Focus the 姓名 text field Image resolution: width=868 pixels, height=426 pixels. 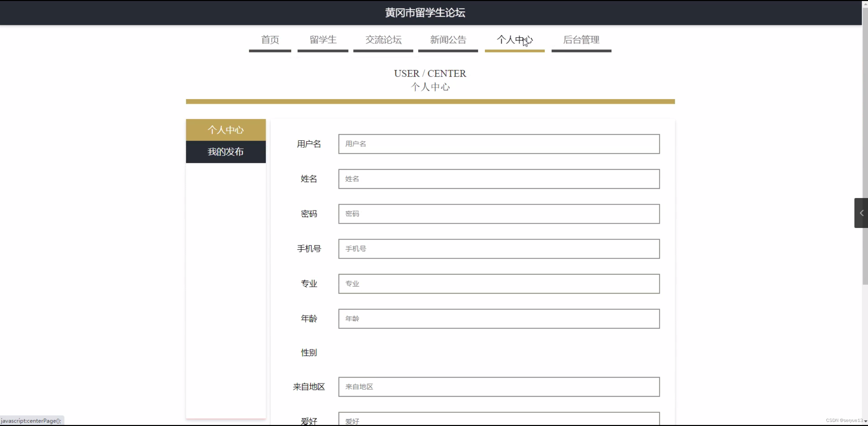pos(499,179)
